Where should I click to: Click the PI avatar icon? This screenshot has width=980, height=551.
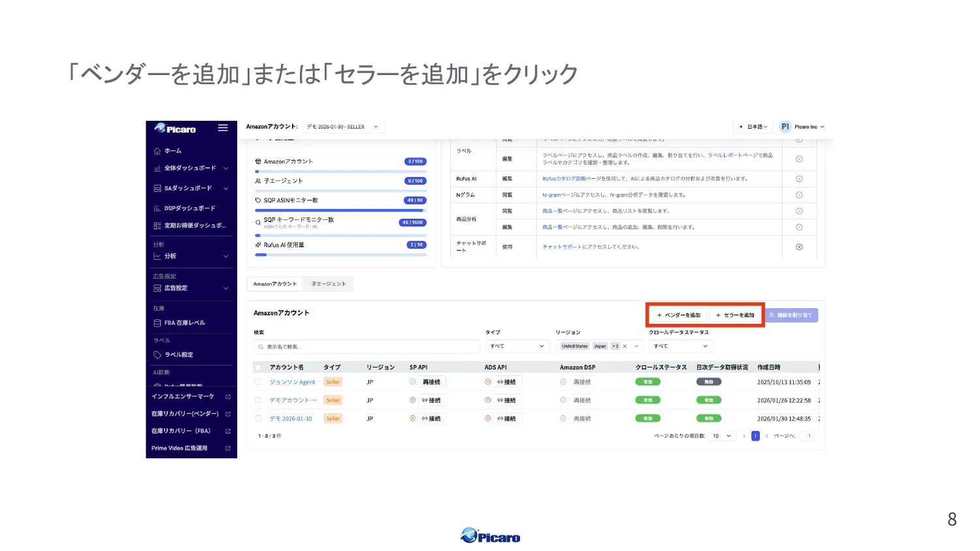point(785,127)
